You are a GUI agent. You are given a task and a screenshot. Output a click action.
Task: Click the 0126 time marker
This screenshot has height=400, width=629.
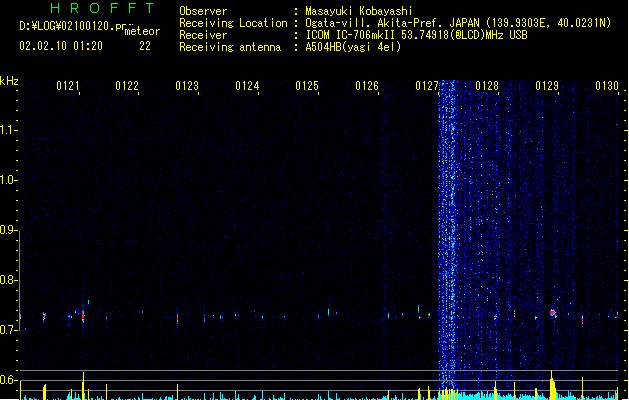(x=367, y=85)
